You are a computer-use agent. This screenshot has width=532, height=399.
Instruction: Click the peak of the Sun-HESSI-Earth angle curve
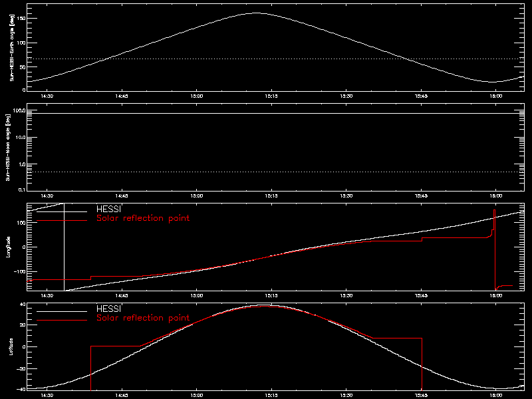(256, 13)
